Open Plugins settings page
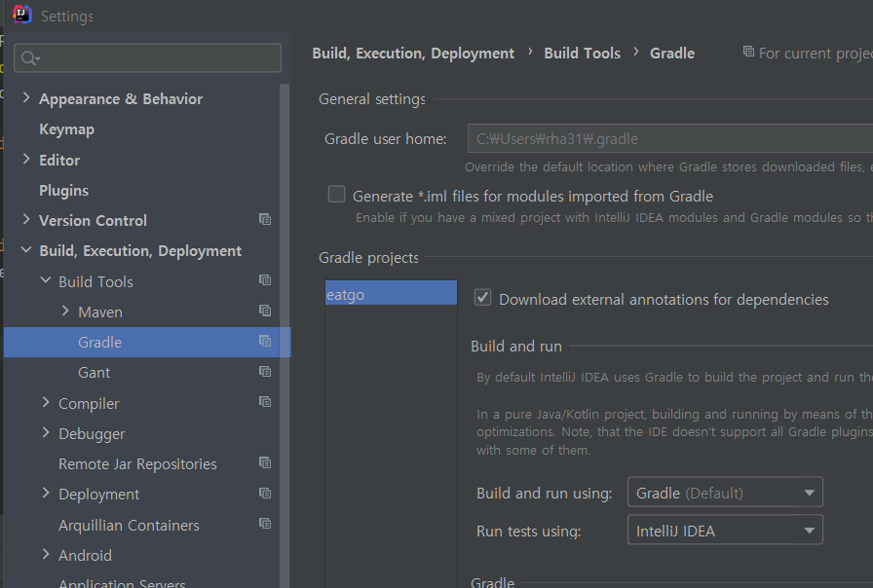Image resolution: width=873 pixels, height=588 pixels. click(64, 191)
